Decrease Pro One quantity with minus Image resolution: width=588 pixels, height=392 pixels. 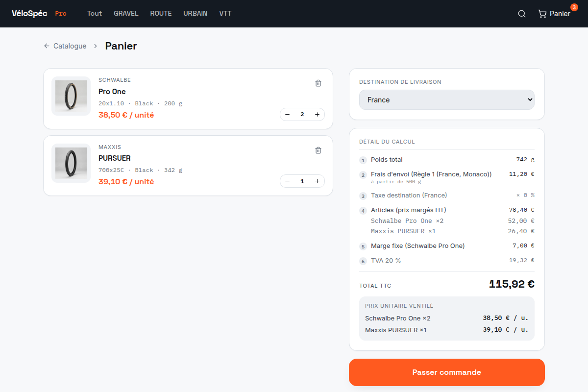tap(287, 114)
